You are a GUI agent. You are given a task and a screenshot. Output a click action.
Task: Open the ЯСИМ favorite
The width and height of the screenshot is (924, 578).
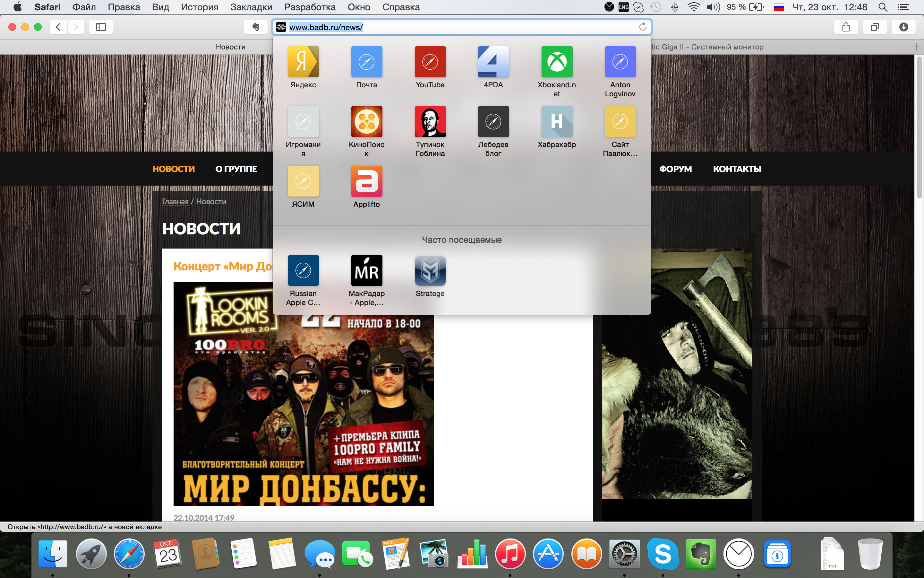[x=303, y=181]
